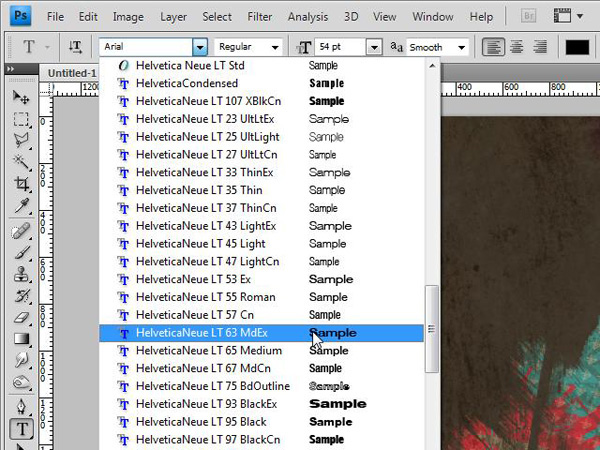Screen dimensions: 600x450
Task: Right align text
Action: coord(540,47)
